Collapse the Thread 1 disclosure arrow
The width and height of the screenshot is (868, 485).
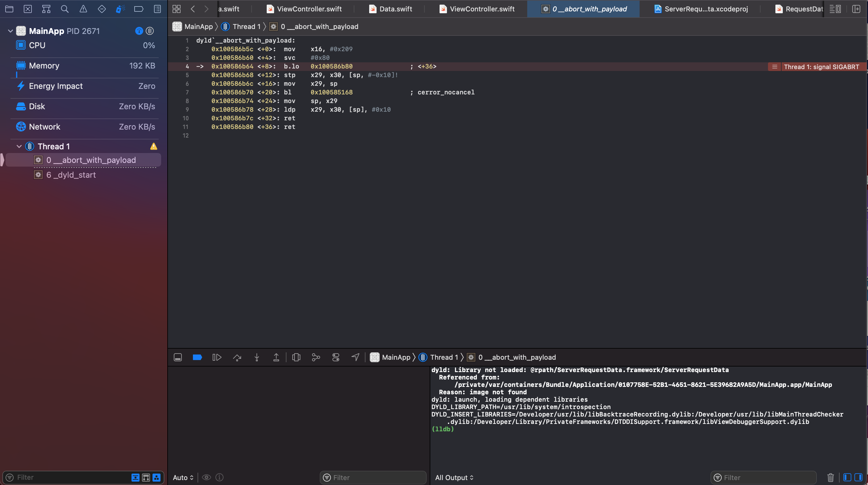click(19, 147)
